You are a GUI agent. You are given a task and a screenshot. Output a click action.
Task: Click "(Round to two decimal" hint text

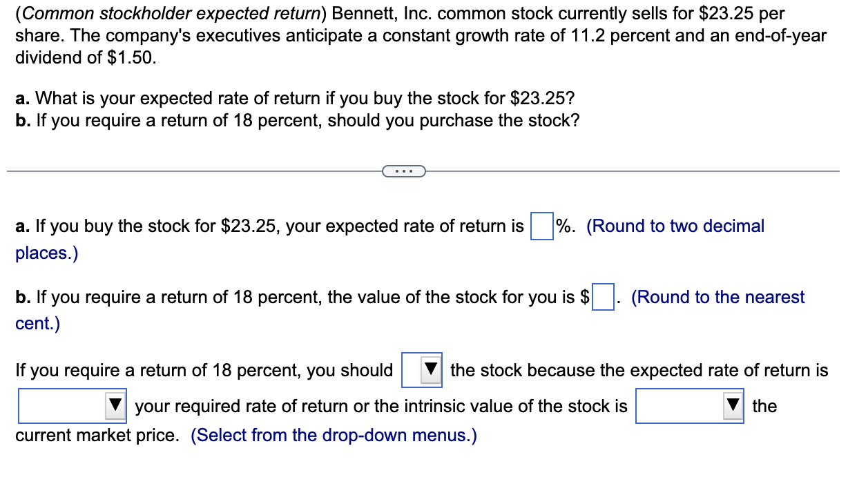[x=675, y=226]
